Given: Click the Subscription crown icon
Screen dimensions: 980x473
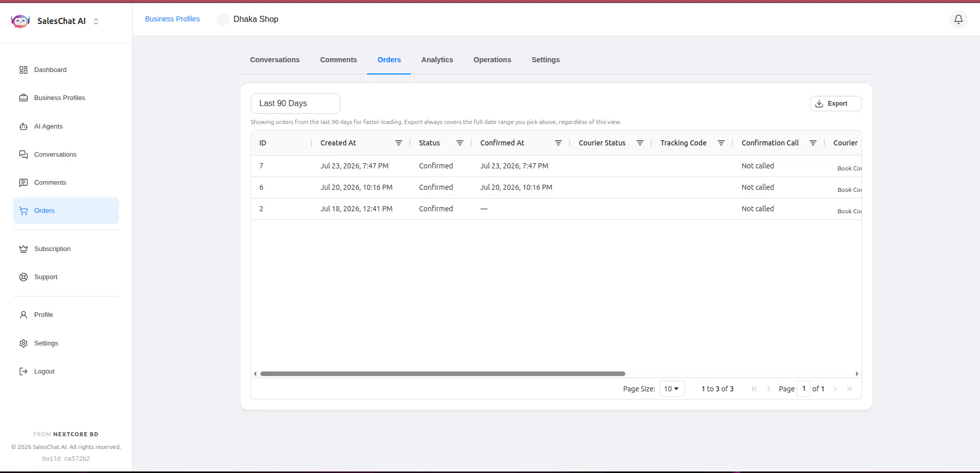Looking at the screenshot, I should pyautogui.click(x=23, y=249).
